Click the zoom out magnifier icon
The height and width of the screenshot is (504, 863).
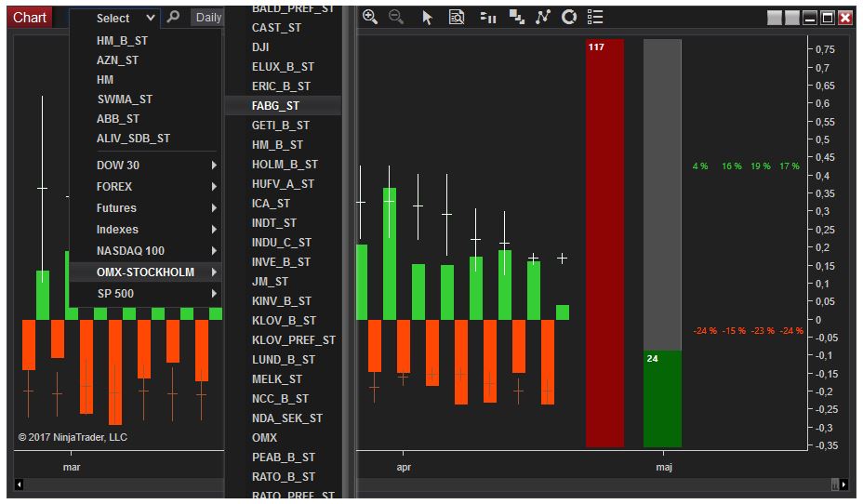[x=396, y=17]
